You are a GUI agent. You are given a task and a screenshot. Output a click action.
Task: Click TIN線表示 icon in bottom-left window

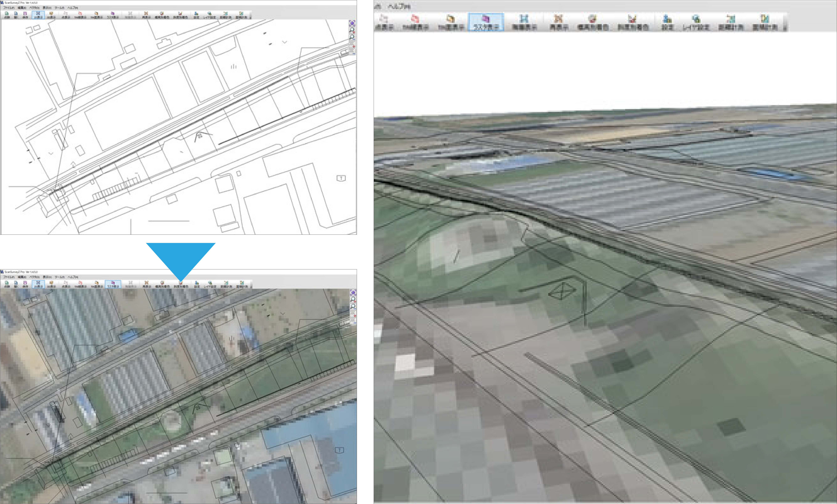pos(80,284)
